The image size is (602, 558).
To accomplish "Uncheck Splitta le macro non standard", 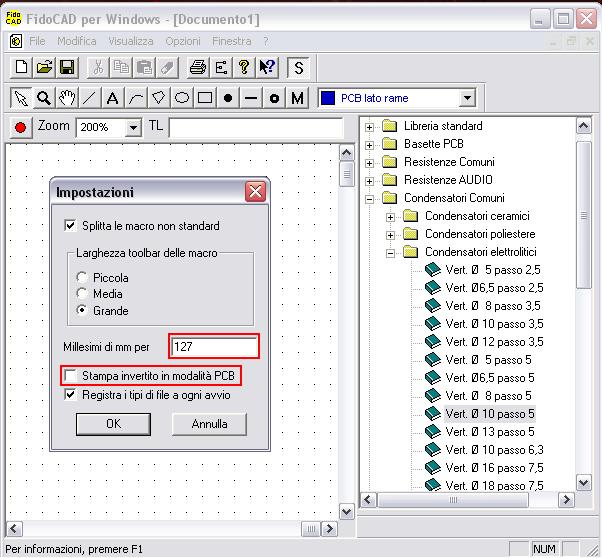I will tap(70, 225).
